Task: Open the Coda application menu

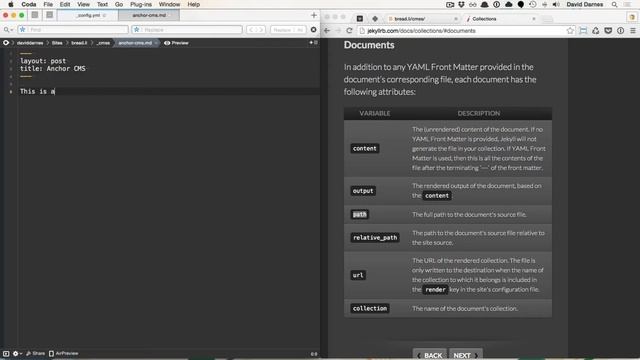Action: [29, 4]
